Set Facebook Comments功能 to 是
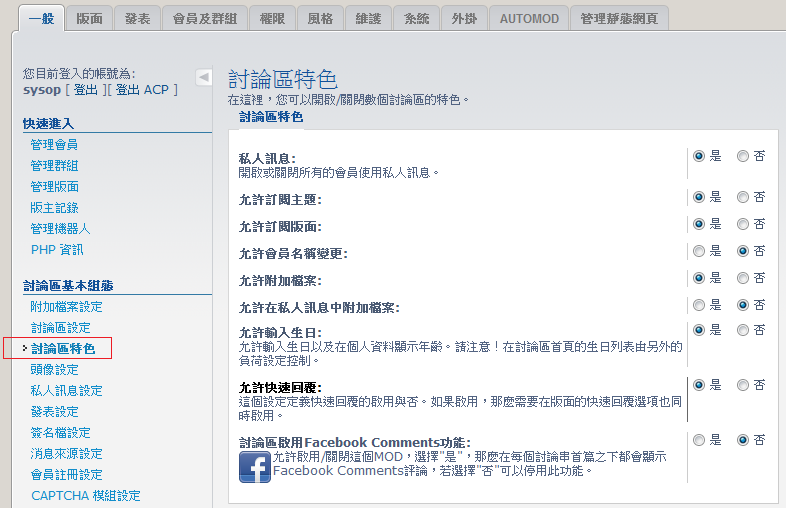This screenshot has width=786, height=508. 698,440
